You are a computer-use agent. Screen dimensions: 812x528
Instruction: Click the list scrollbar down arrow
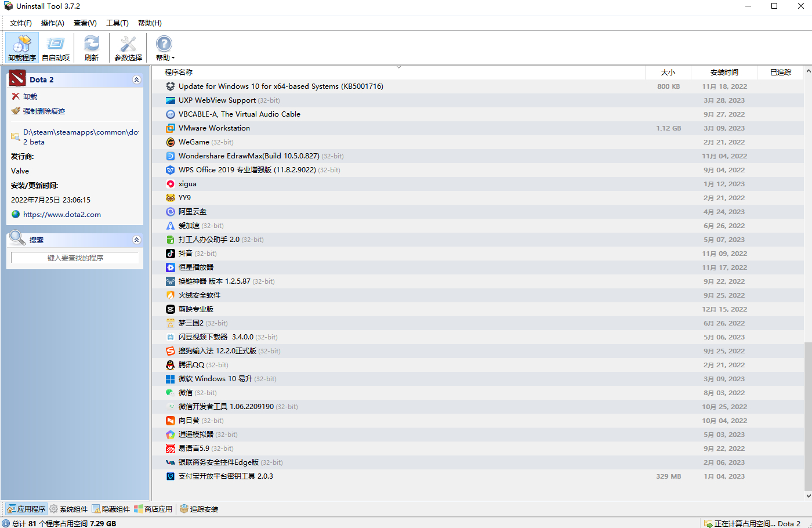point(808,496)
